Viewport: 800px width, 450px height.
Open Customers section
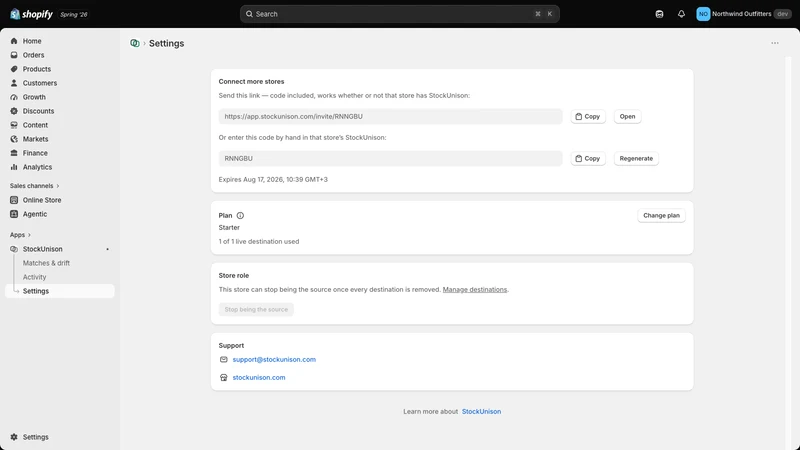[60, 83]
